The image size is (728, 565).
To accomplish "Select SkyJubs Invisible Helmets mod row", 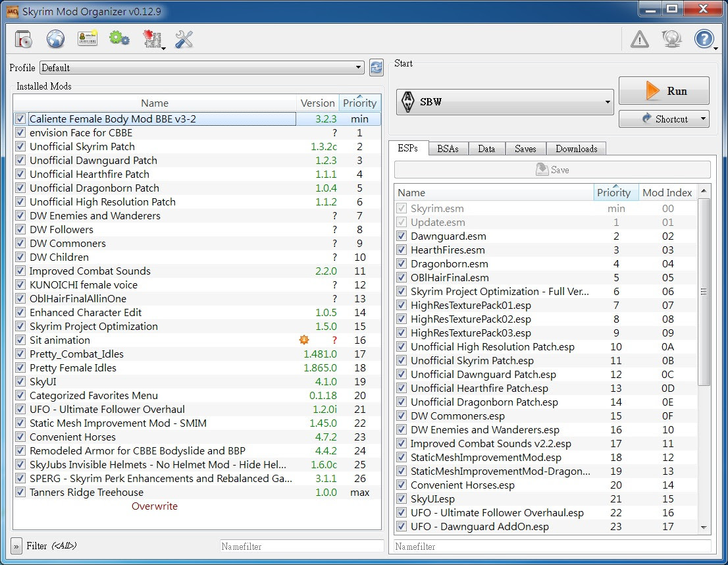I will 197,465.
